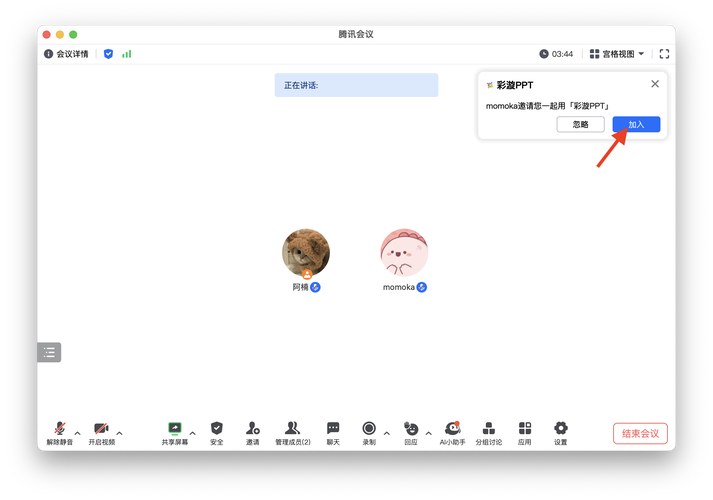The width and height of the screenshot is (713, 500).
Task: Expand share options arrow beside 共享屏幕
Action: pyautogui.click(x=193, y=433)
